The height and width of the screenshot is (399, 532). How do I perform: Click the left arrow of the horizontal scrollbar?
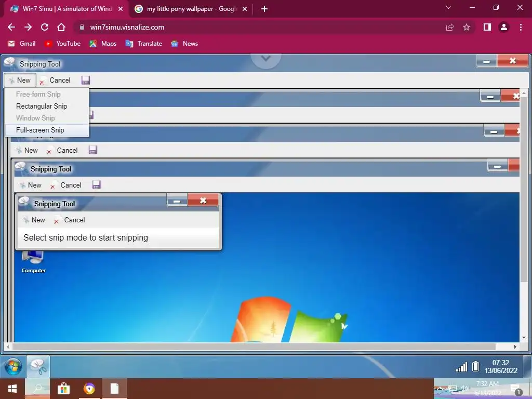coord(8,347)
